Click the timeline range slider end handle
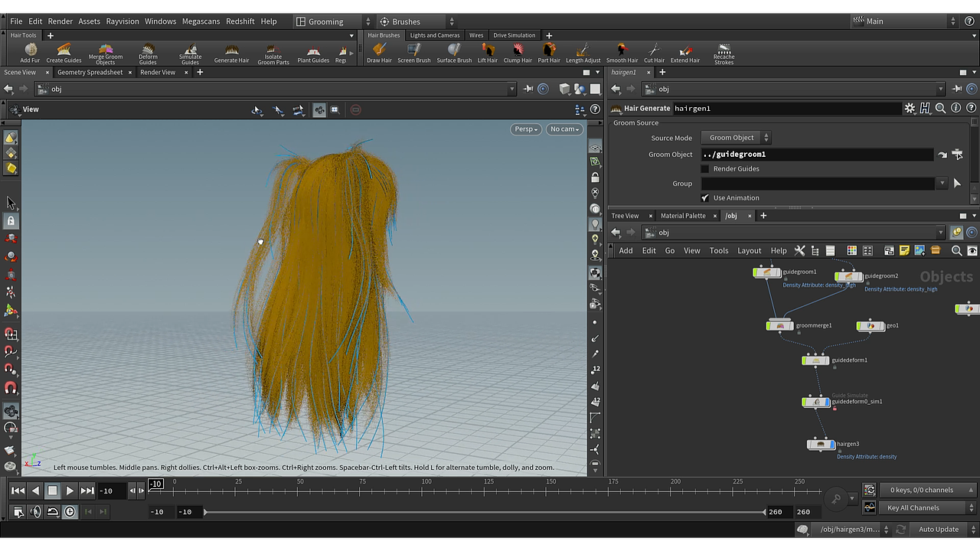The image size is (980, 551). (764, 512)
